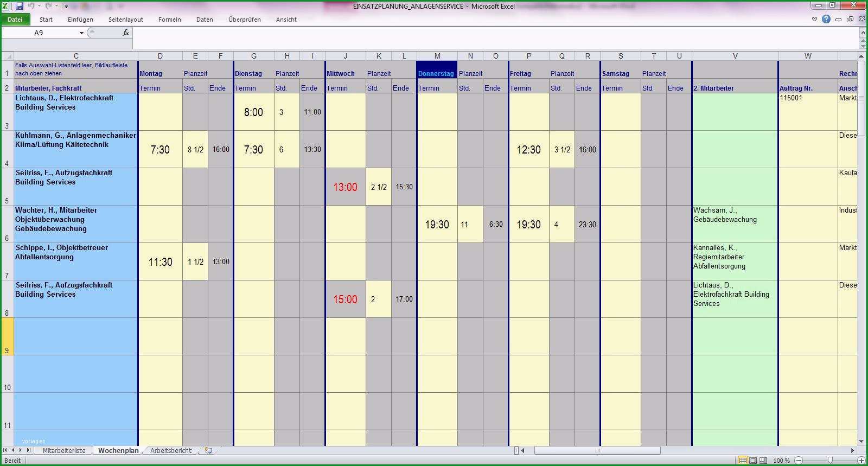Open the Redo history dropdown arrow
The height and width of the screenshot is (466, 868).
click(56, 7)
